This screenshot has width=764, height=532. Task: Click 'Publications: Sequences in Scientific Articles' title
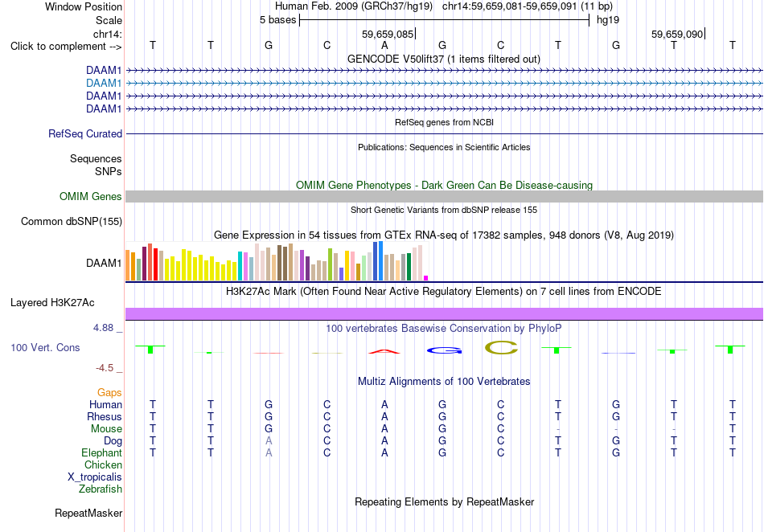pyautogui.click(x=444, y=148)
